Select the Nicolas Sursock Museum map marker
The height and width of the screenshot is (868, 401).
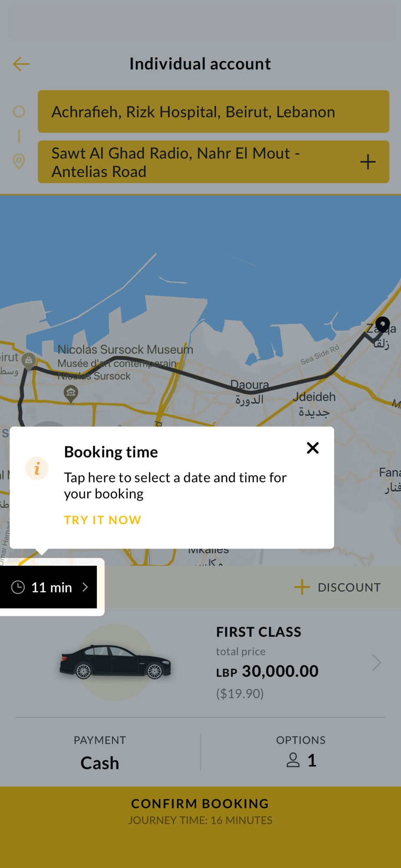[x=71, y=394]
